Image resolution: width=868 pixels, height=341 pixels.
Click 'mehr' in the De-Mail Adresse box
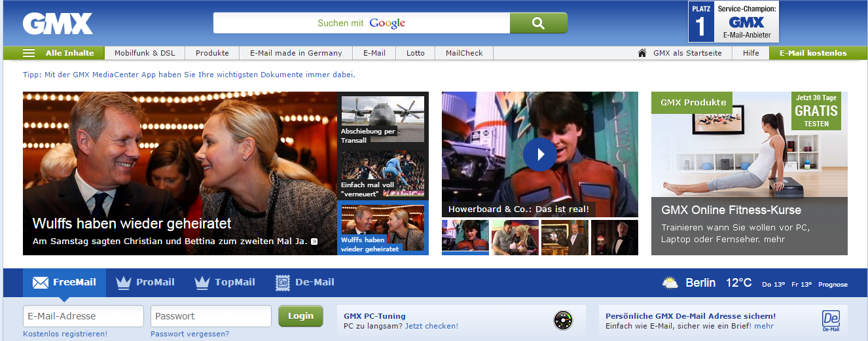coord(764,326)
